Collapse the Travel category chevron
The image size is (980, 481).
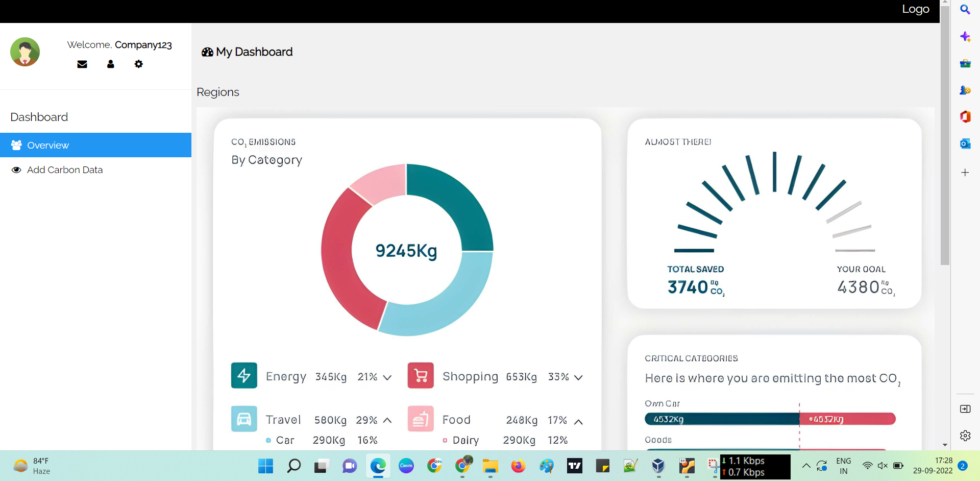click(387, 420)
